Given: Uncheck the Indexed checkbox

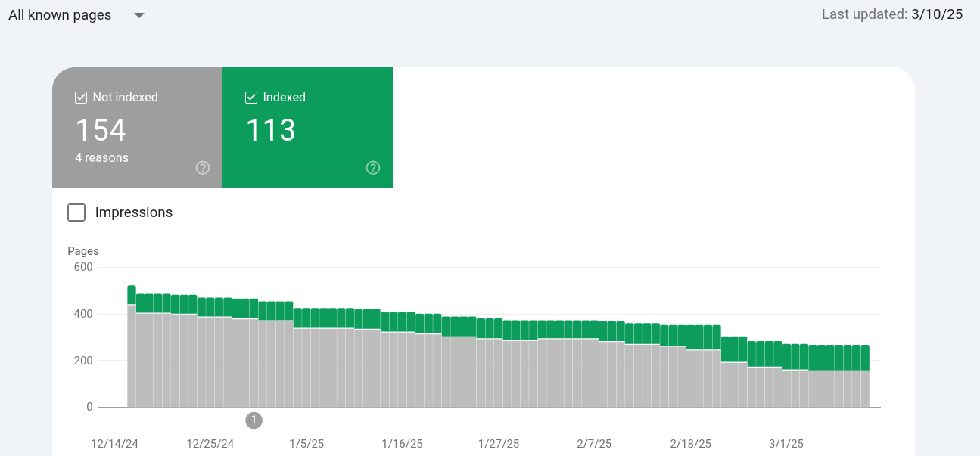Looking at the screenshot, I should coord(251,98).
